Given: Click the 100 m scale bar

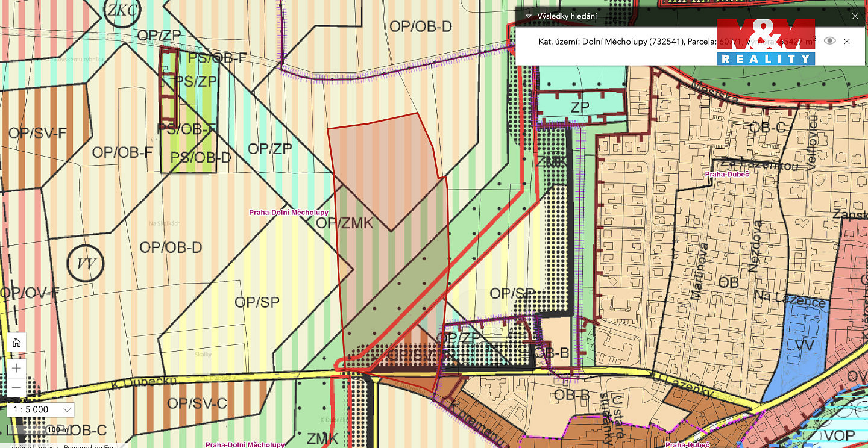Looking at the screenshot, I should pos(58,429).
